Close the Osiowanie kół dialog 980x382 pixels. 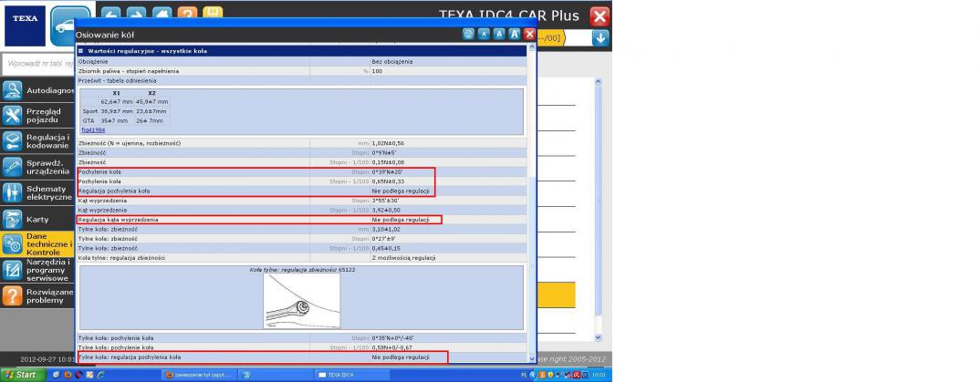pyautogui.click(x=529, y=35)
